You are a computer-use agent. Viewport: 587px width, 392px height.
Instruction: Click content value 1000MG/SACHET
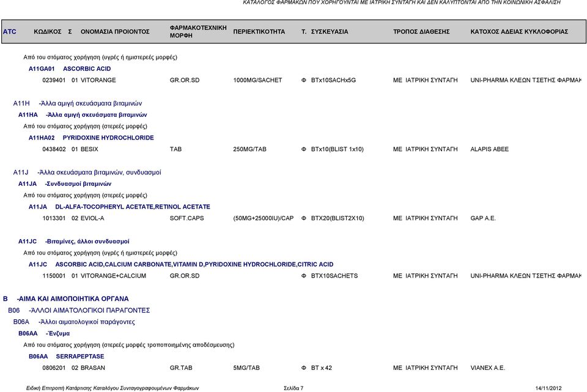click(x=257, y=80)
